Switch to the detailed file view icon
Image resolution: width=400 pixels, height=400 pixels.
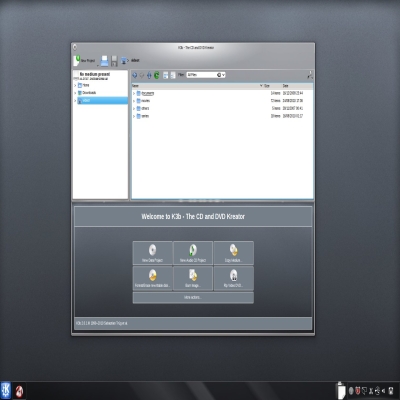(x=173, y=75)
